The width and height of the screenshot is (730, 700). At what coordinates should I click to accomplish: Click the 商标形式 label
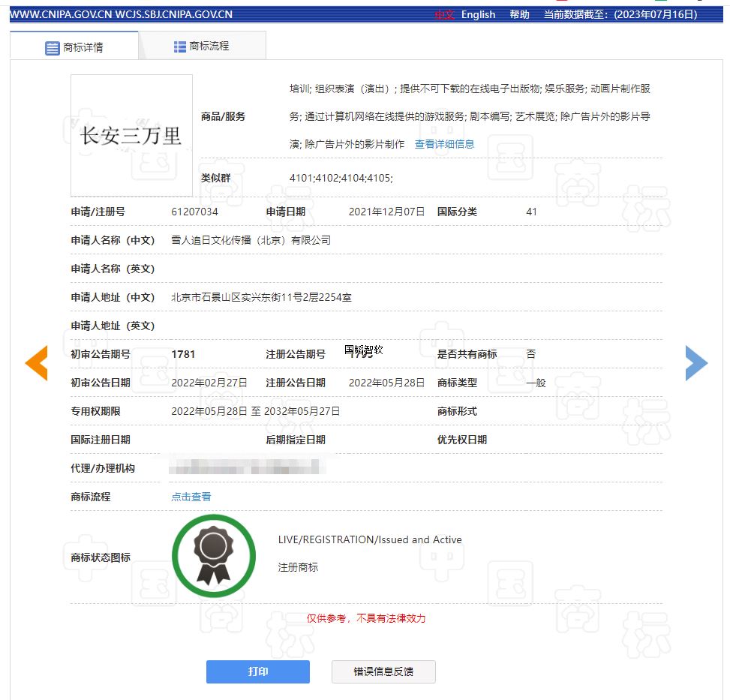(457, 411)
